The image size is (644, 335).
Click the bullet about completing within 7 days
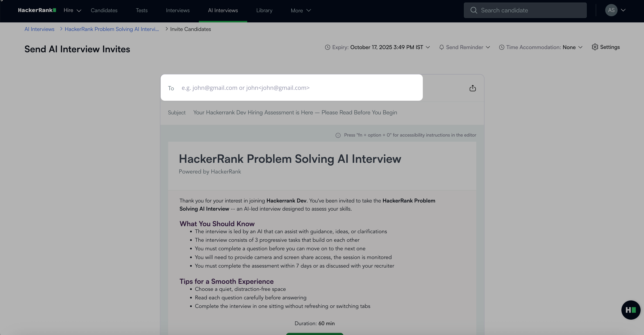point(295,266)
